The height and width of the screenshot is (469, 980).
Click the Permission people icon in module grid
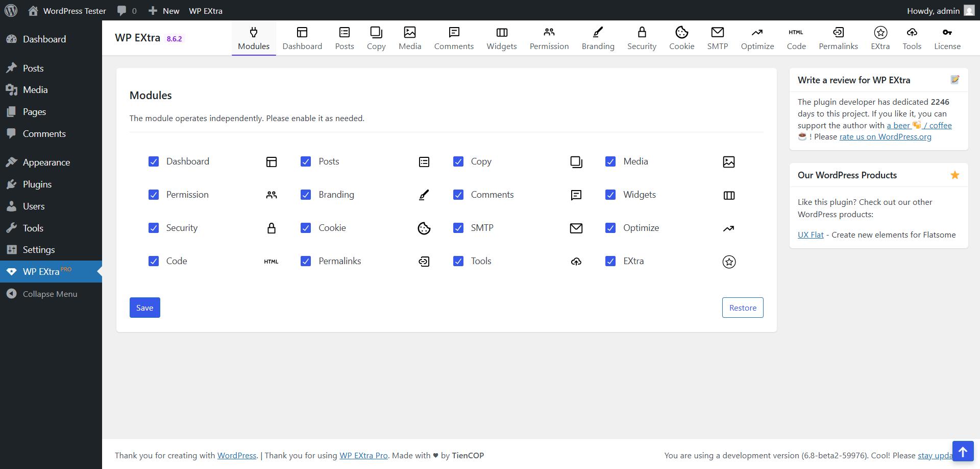[272, 195]
